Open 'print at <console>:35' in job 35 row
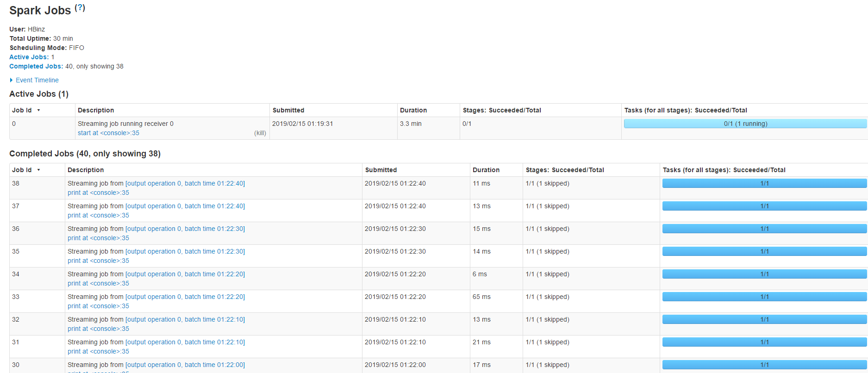868x373 pixels. [x=98, y=261]
